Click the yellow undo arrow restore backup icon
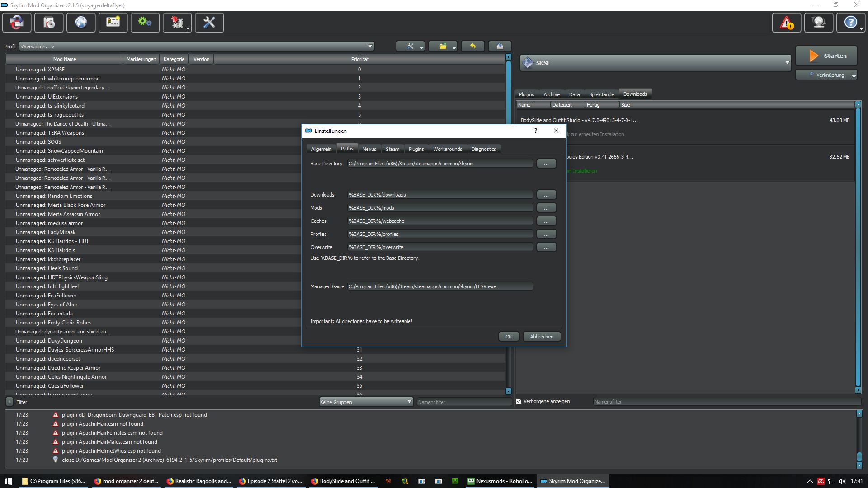Image resolution: width=868 pixels, height=488 pixels. click(x=473, y=46)
